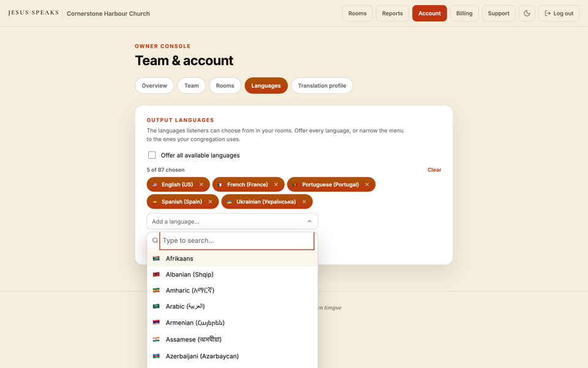Check Offer all available languages
Viewport: 588px width, 368px height.
point(152,155)
